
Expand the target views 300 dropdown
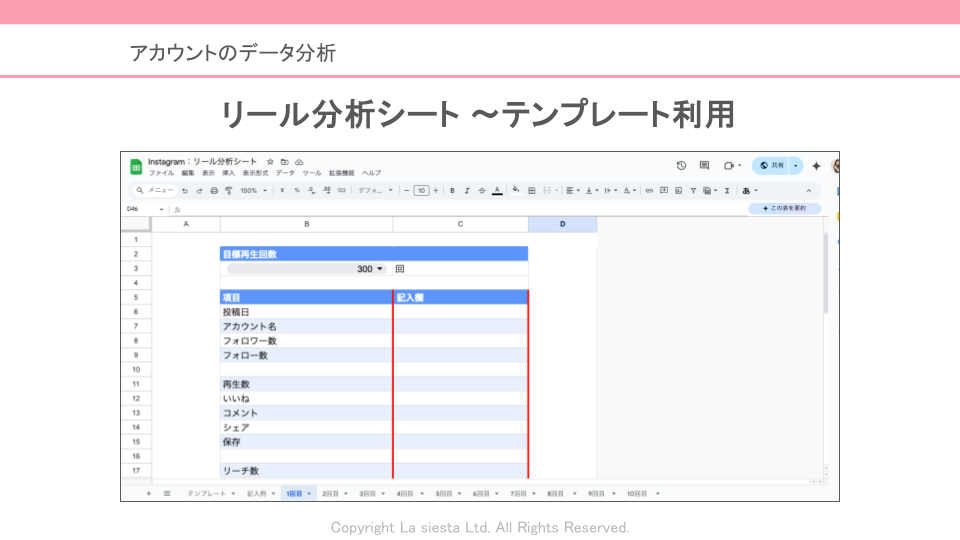coord(380,269)
